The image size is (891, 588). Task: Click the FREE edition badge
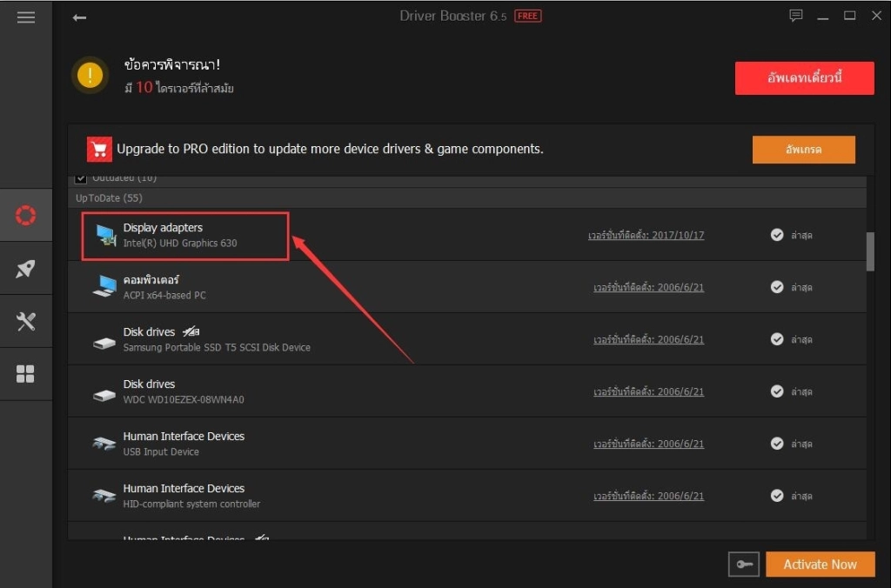point(527,16)
